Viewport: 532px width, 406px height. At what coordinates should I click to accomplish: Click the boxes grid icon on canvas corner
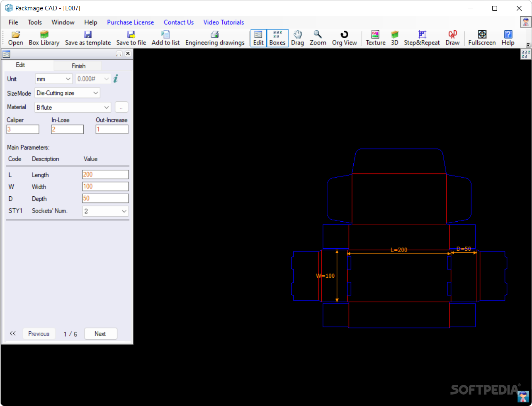(525, 54)
